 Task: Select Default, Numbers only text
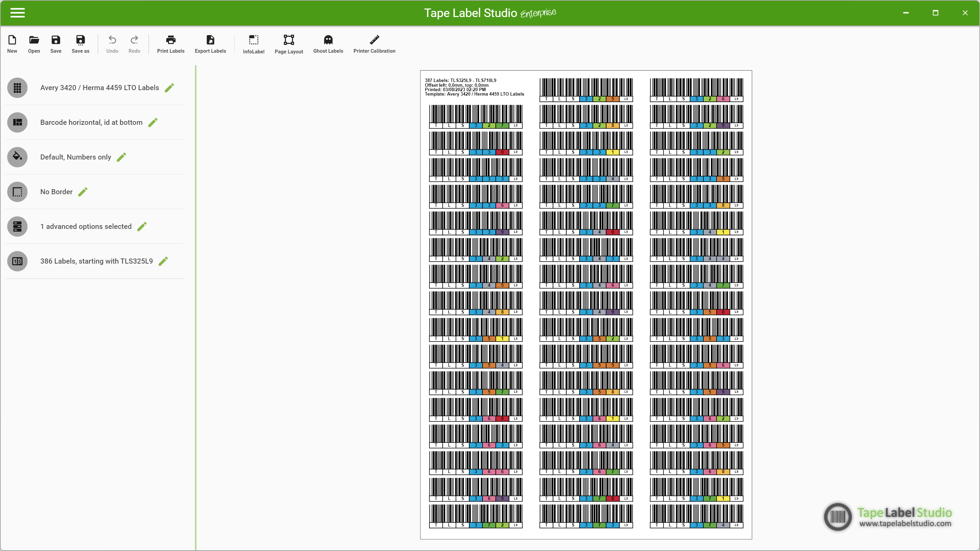pos(76,157)
